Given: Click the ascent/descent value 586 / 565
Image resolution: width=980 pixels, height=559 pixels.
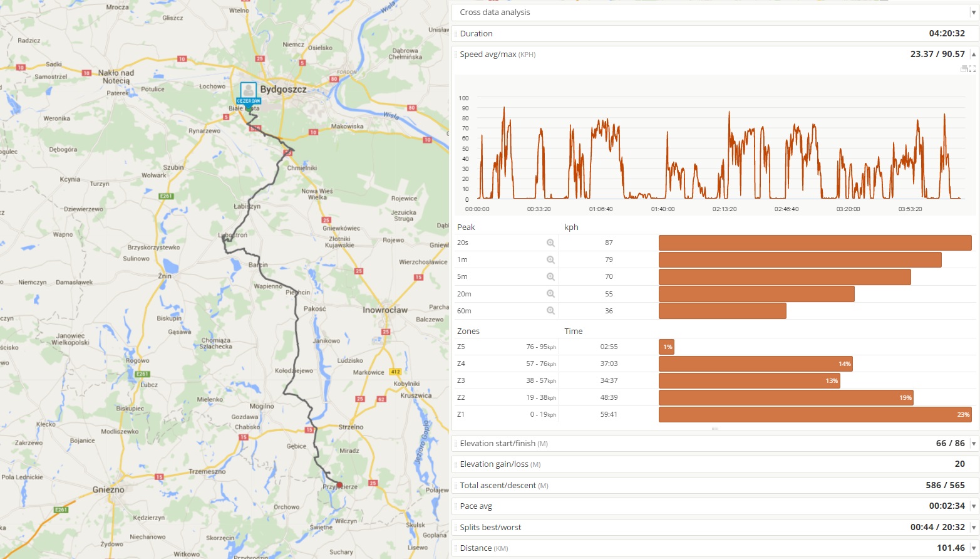Looking at the screenshot, I should [945, 486].
